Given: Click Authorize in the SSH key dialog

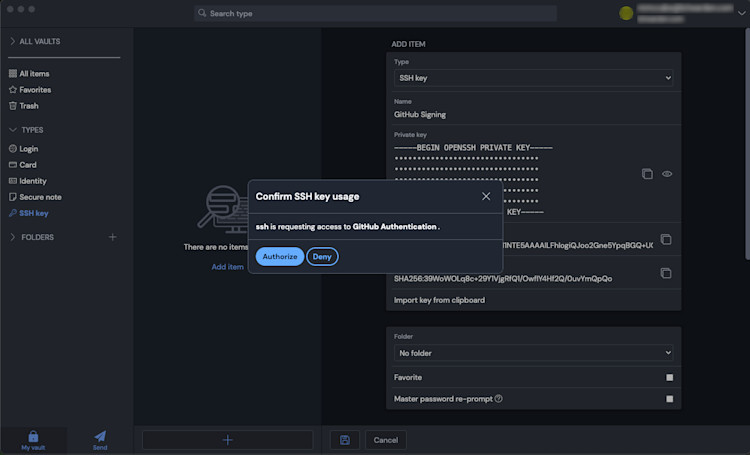Looking at the screenshot, I should click(x=280, y=257).
